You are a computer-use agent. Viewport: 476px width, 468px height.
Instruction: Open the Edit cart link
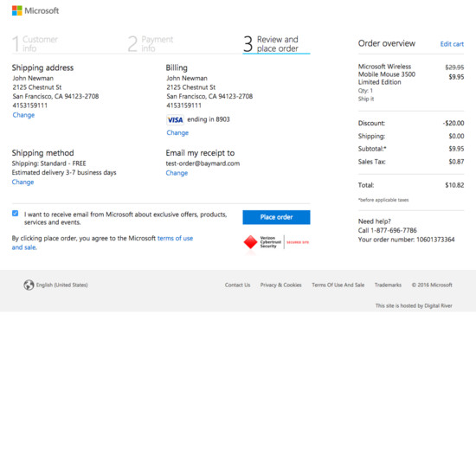tap(452, 44)
